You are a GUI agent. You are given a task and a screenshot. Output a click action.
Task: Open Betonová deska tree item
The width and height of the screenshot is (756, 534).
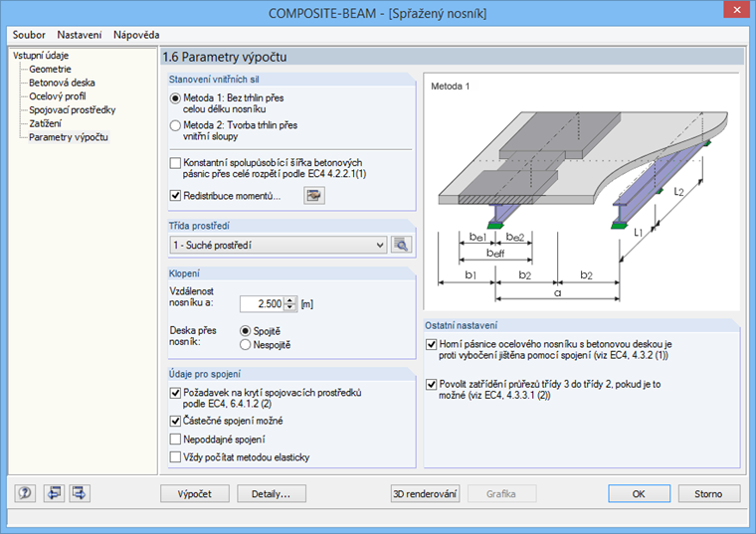(62, 83)
